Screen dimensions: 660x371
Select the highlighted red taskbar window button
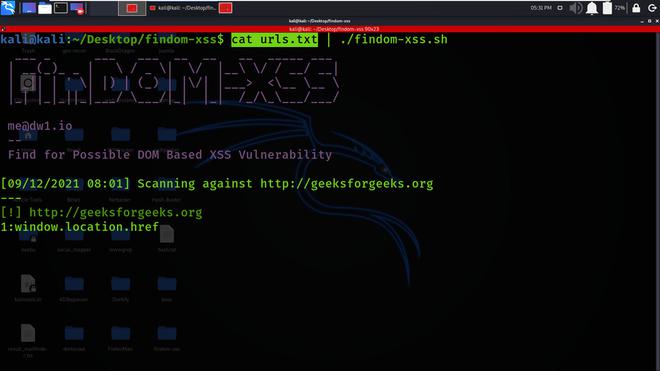[x=132, y=8]
